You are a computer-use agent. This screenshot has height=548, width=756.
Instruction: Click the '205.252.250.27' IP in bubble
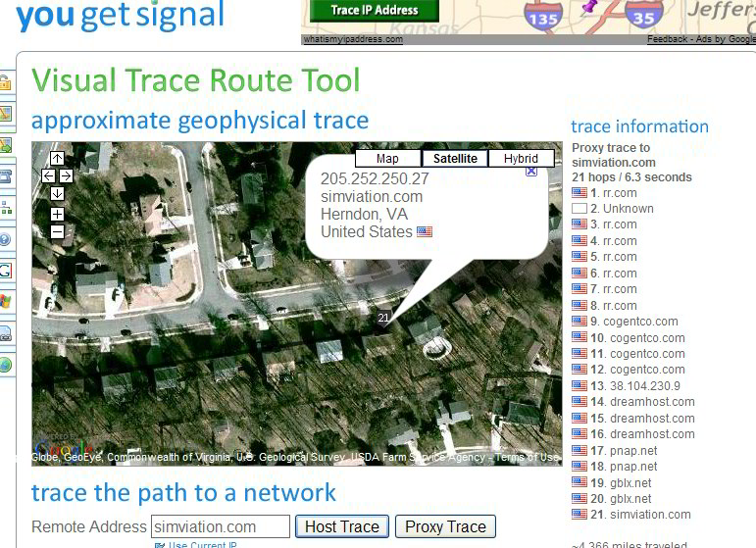pos(375,178)
